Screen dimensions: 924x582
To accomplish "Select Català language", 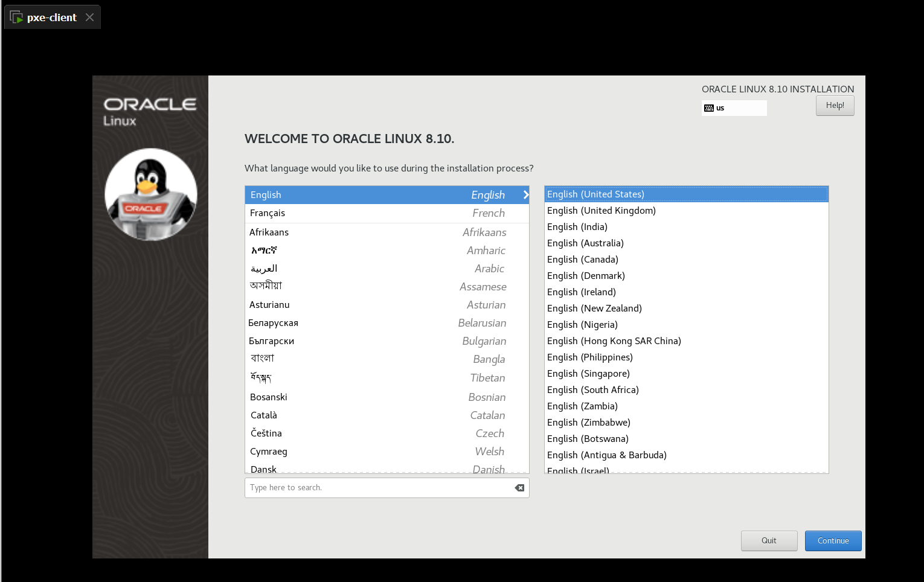I will click(x=387, y=415).
